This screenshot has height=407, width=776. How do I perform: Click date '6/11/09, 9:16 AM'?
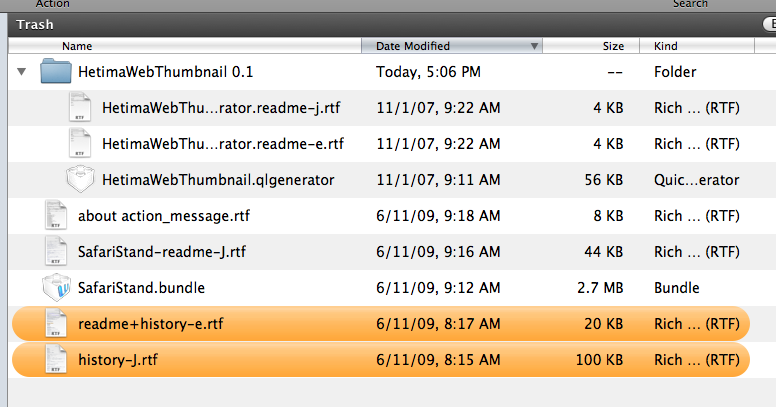click(438, 252)
